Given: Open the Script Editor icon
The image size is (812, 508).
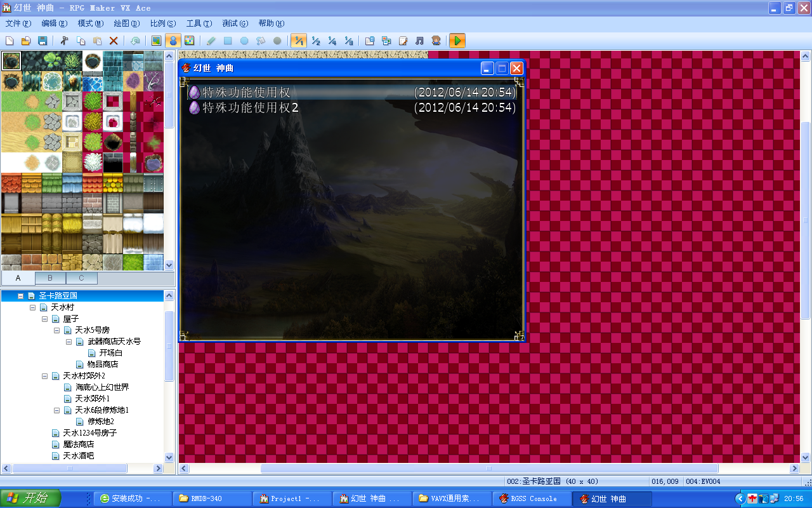Looking at the screenshot, I should 403,41.
